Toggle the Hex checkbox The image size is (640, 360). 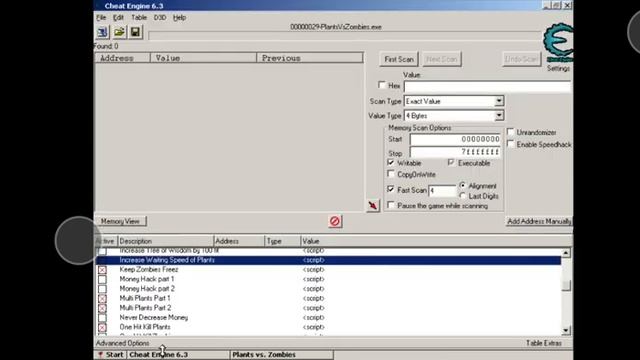click(382, 85)
